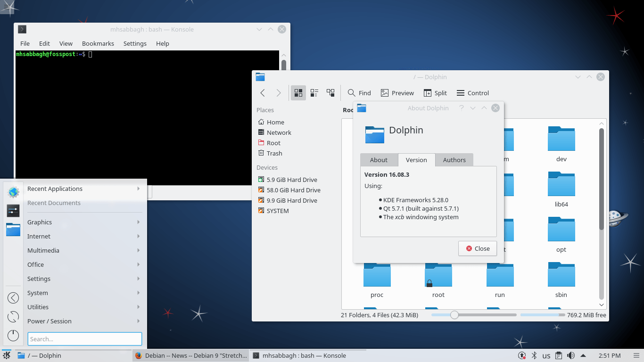Open Konsole Edit menu
The height and width of the screenshot is (362, 644).
tap(44, 43)
